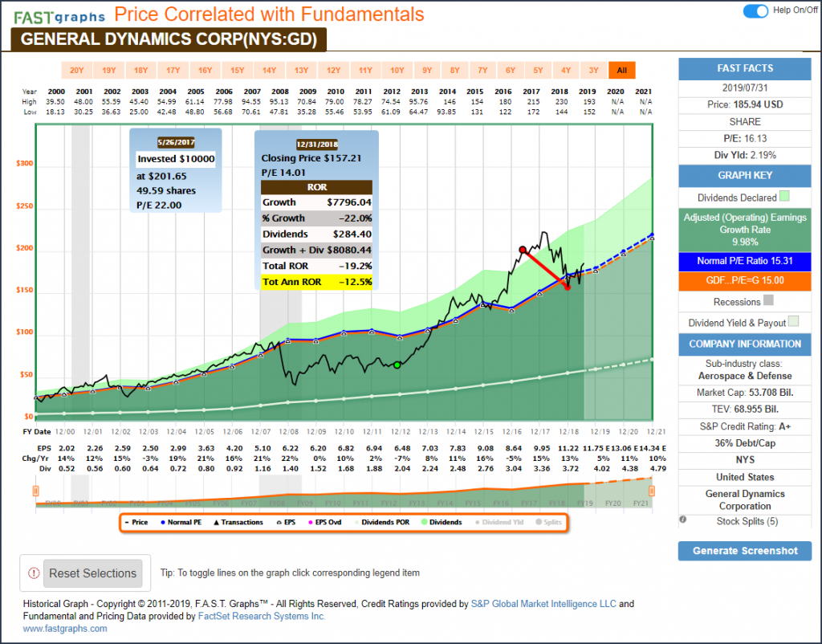Turn off the Help On/Off switch
Screen dimensions: 822x644
[x=755, y=10]
